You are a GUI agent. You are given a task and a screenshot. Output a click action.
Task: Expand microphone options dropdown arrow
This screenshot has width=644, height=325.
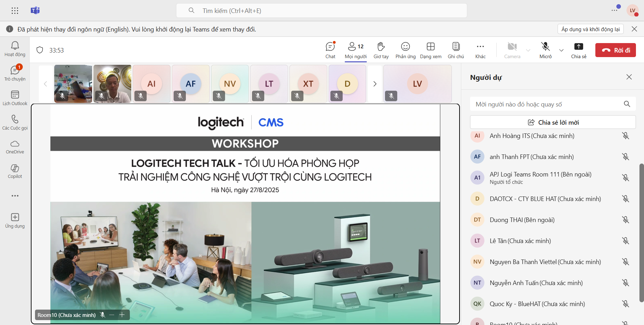tap(561, 50)
